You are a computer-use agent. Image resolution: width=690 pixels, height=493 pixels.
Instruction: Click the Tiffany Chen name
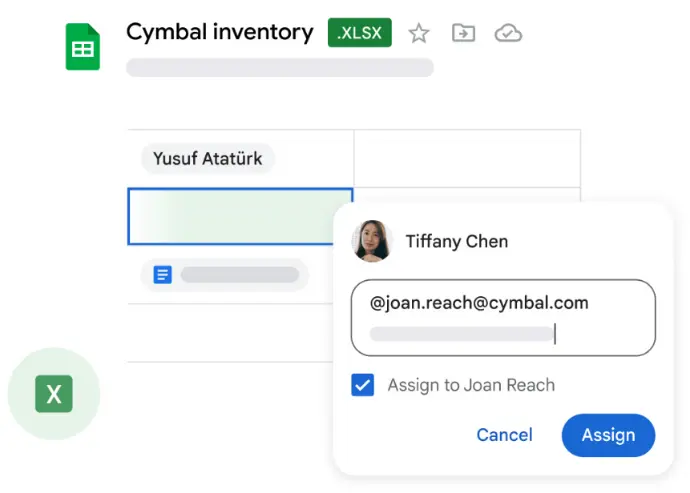tap(457, 241)
